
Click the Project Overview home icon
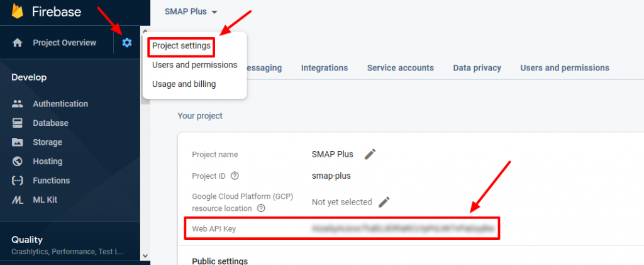pyautogui.click(x=18, y=43)
